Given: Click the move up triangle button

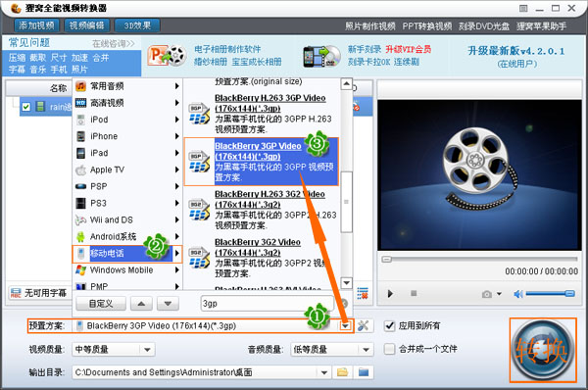Looking at the screenshot, I should (x=141, y=304).
